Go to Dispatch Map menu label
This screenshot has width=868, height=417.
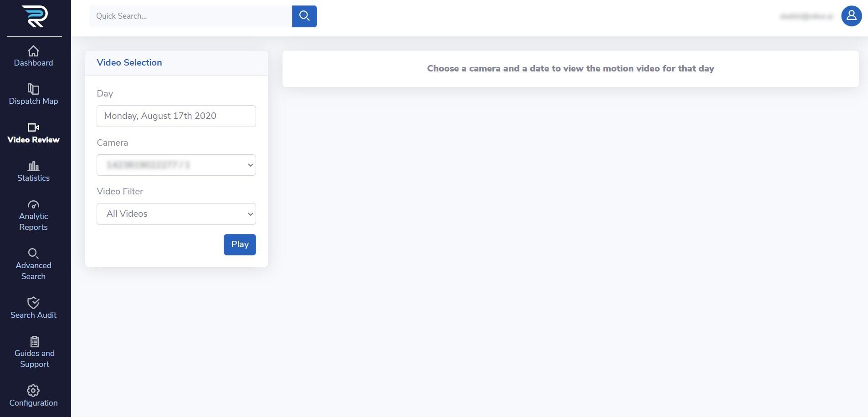(x=33, y=101)
